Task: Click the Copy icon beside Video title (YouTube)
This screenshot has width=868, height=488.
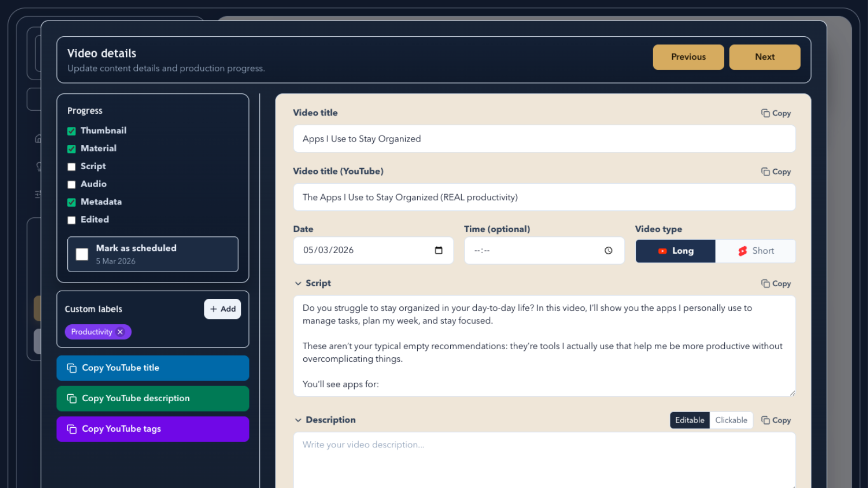Action: click(776, 171)
